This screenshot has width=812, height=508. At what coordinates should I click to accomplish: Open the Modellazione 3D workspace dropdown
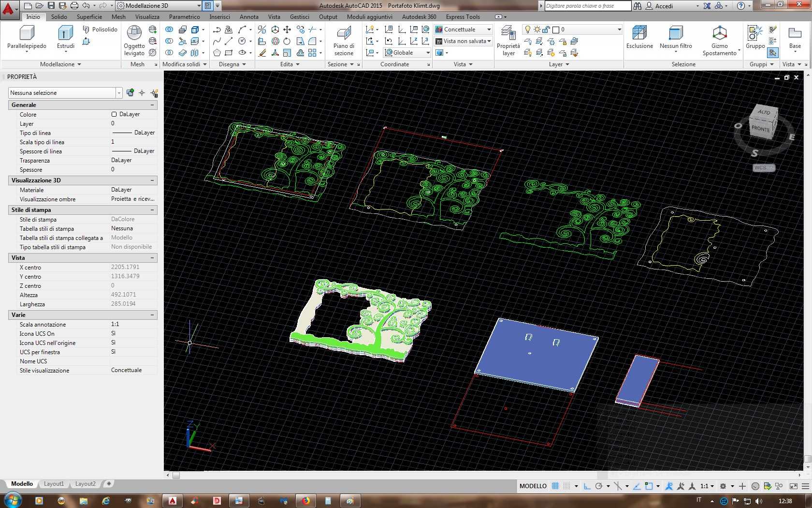point(159,6)
